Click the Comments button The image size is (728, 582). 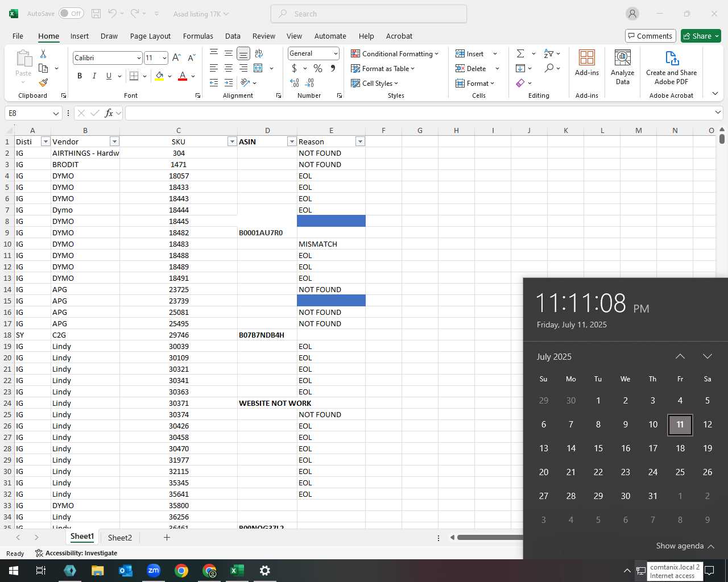coord(651,36)
